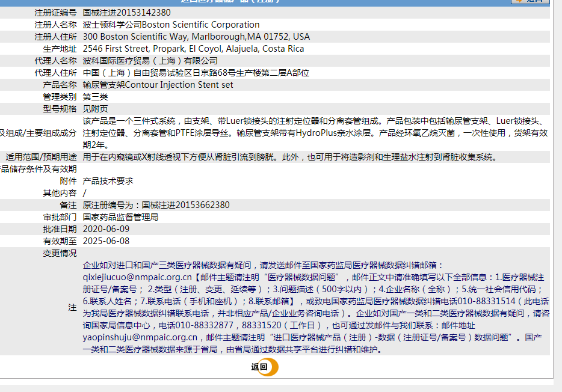The width and height of the screenshot is (562, 392).
Task: Click the 适用范围/预期用途 label
Action: click(x=42, y=157)
